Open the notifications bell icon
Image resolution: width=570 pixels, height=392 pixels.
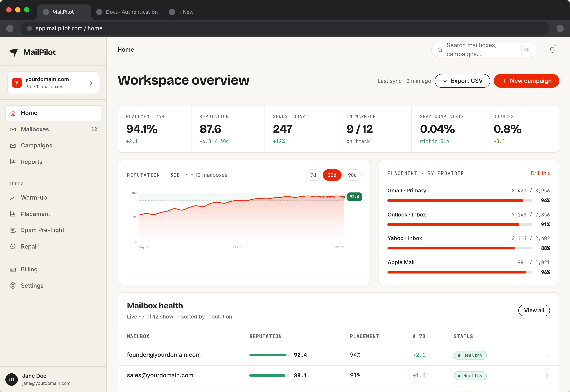pos(552,50)
